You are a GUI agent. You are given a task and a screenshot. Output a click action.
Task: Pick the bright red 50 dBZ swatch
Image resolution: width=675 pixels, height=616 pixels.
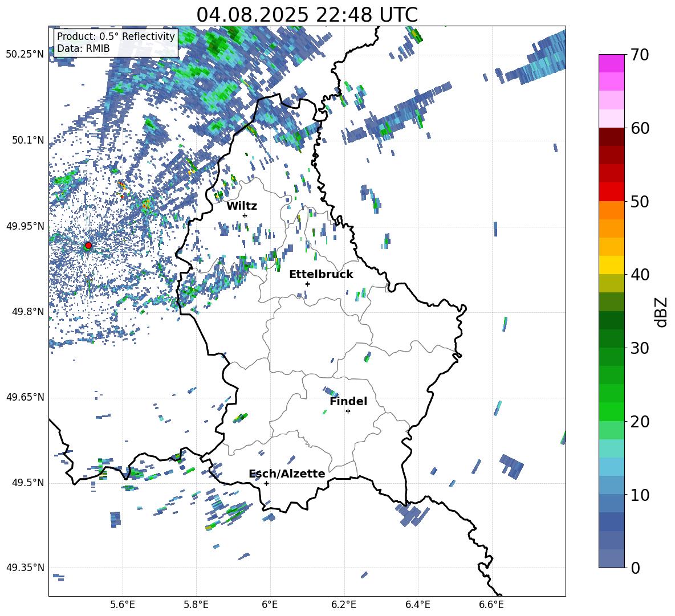click(x=611, y=192)
